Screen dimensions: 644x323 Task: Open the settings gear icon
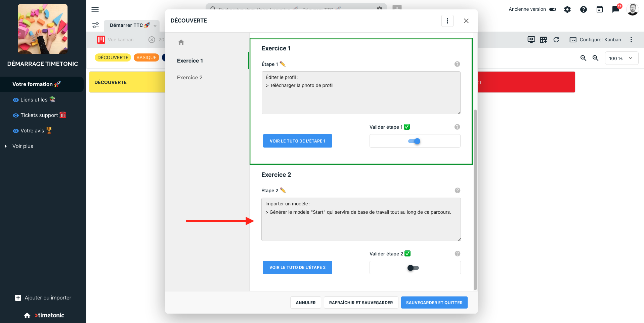(567, 9)
